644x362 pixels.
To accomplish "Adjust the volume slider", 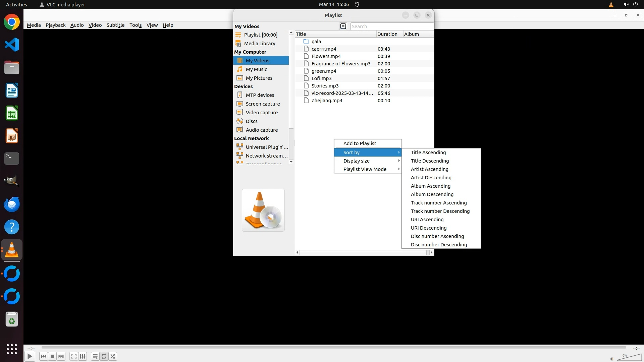I will click(629, 358).
